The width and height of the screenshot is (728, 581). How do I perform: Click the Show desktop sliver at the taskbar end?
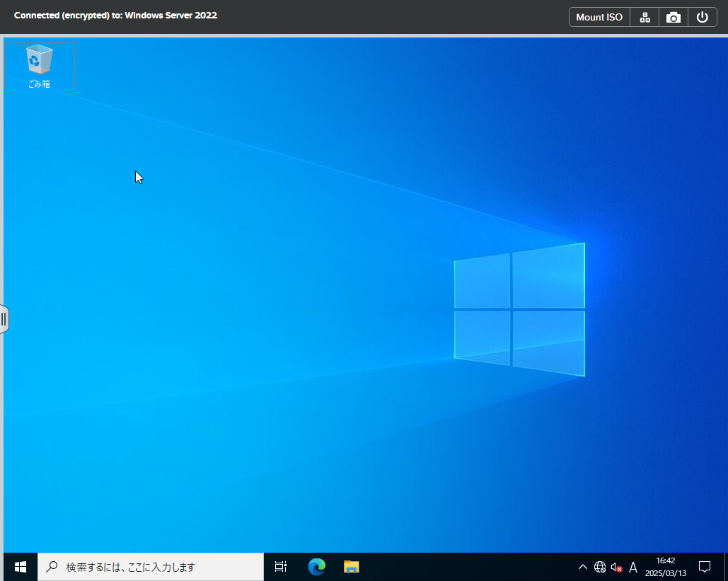coord(726,567)
